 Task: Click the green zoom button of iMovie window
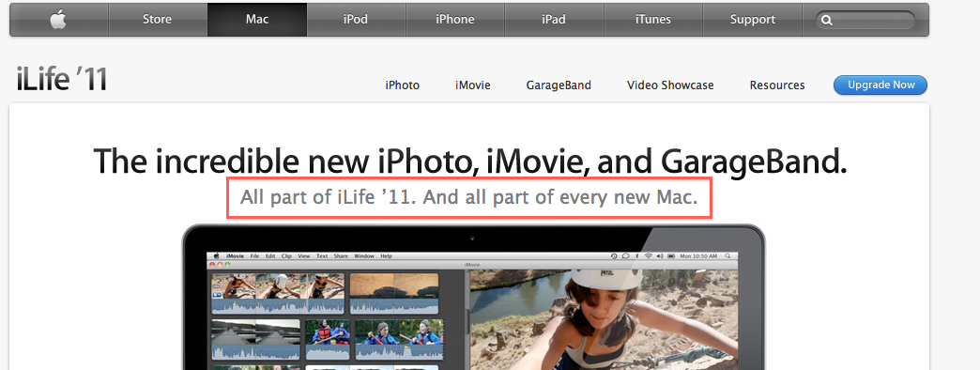pyautogui.click(x=227, y=265)
